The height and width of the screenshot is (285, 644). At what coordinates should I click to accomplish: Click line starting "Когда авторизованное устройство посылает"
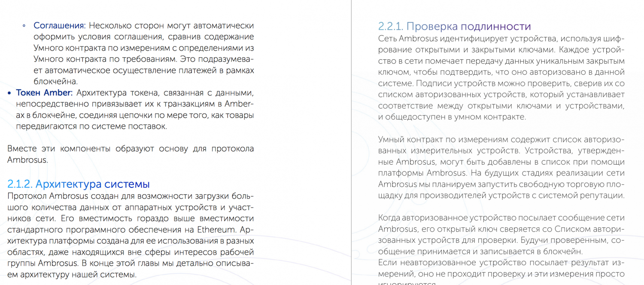click(501, 218)
